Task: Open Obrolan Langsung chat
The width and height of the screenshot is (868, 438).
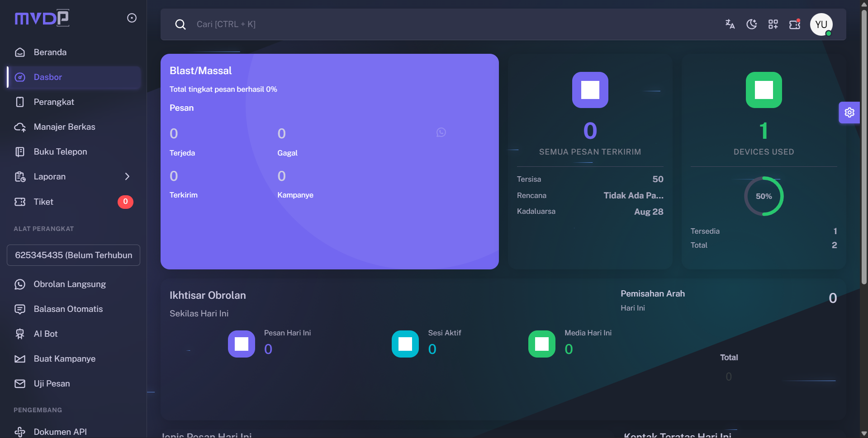Action: (70, 284)
